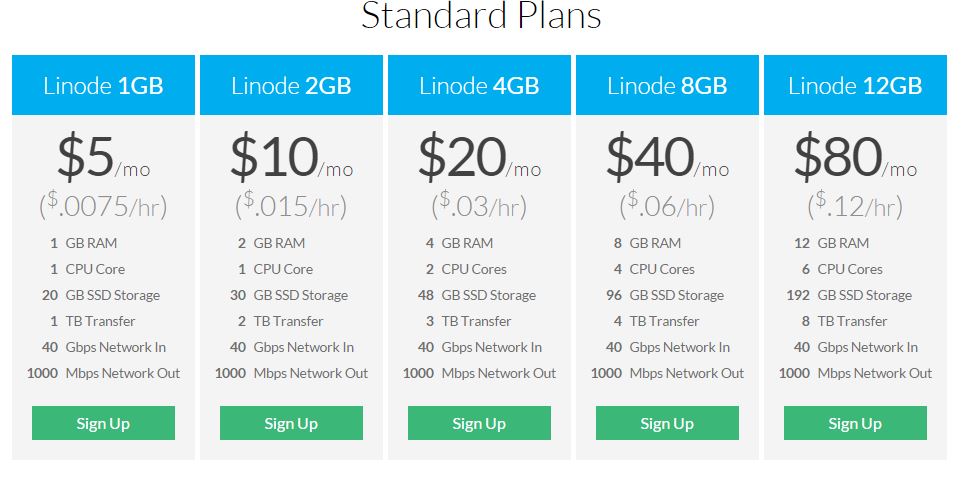Click the $.0075/hr hourly rate
Screen dimensions: 969x502
point(103,205)
